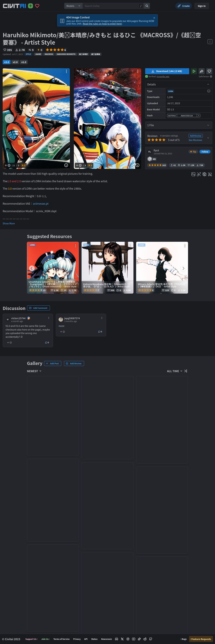215x644 pixels.
Task: Open the Reddit icon in the footer
Action: [x=145, y=639]
